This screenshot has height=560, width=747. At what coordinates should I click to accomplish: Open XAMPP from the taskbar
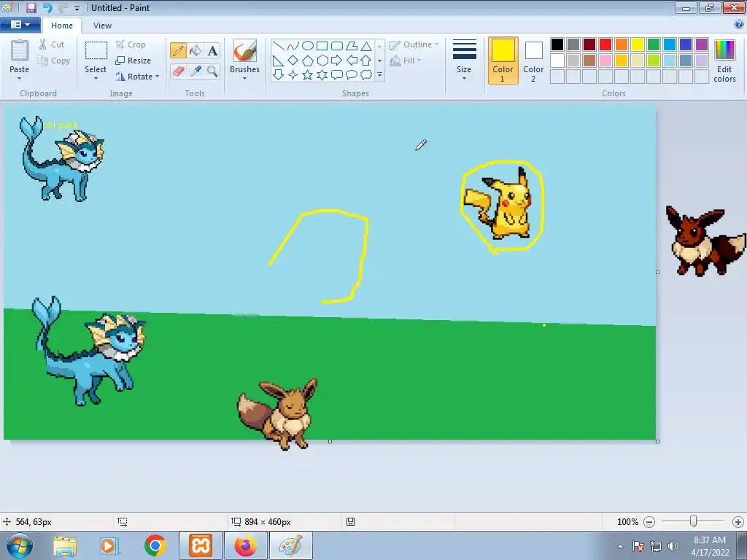[201, 545]
